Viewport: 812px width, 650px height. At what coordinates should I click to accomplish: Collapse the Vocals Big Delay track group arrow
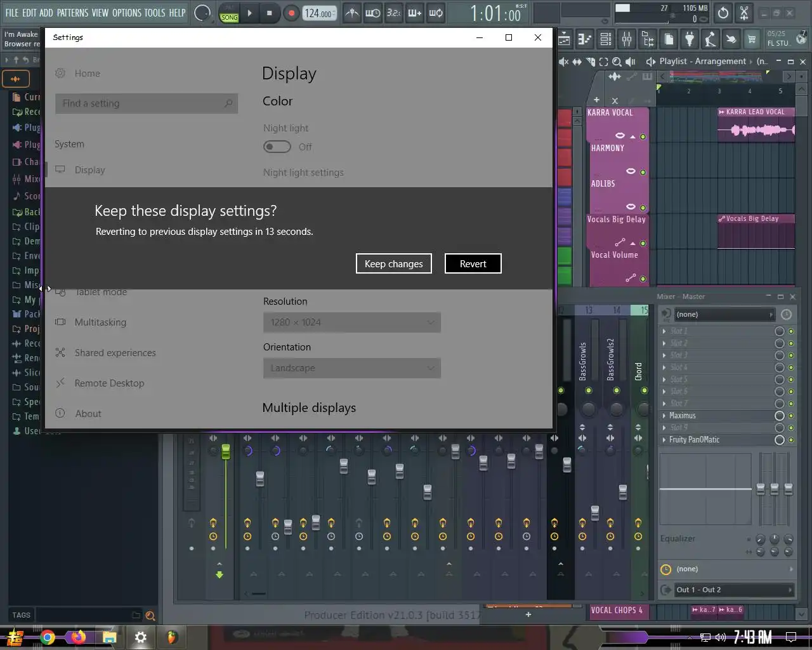tap(632, 243)
